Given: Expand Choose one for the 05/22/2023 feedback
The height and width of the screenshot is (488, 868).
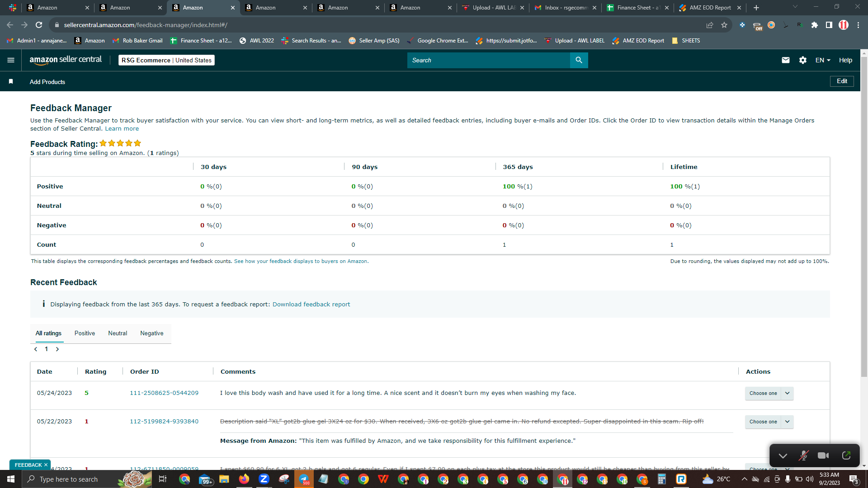Looking at the screenshot, I should (769, 422).
